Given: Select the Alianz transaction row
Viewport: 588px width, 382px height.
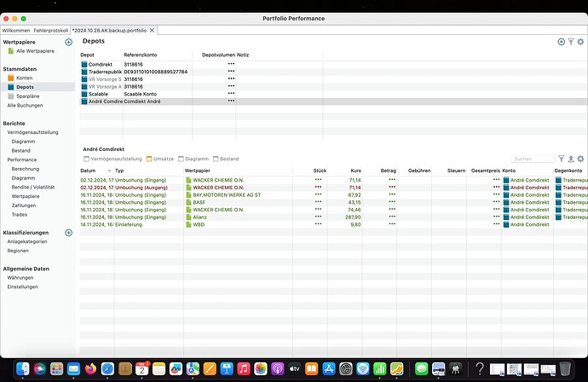Looking at the screenshot, I should tap(334, 217).
